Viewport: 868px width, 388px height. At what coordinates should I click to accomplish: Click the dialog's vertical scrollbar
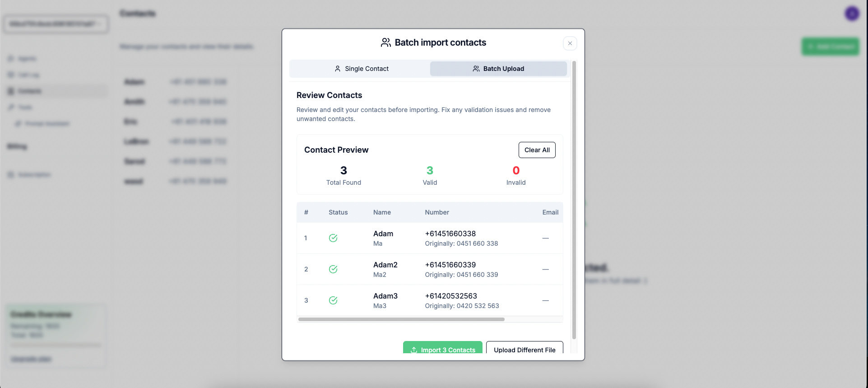(x=574, y=200)
